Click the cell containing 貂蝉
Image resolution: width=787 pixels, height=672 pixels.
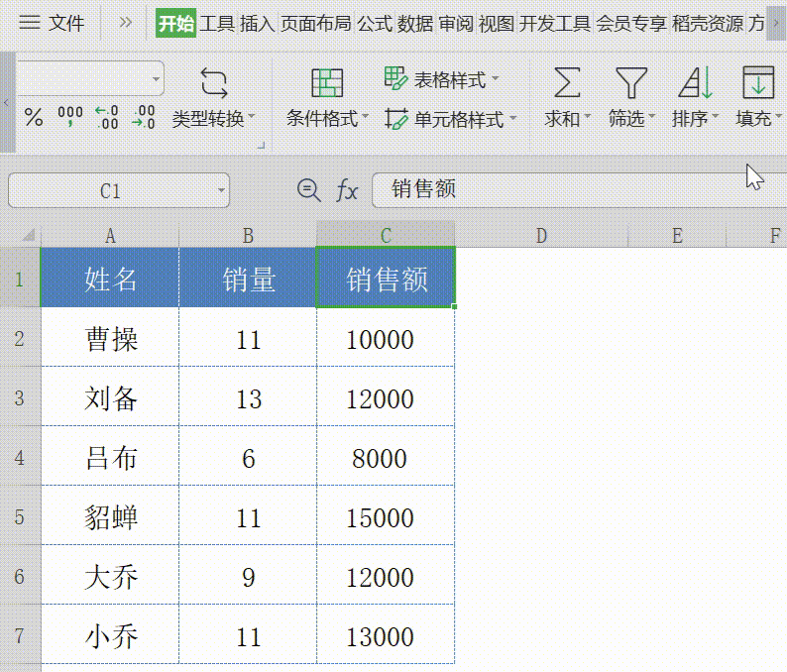110,515
